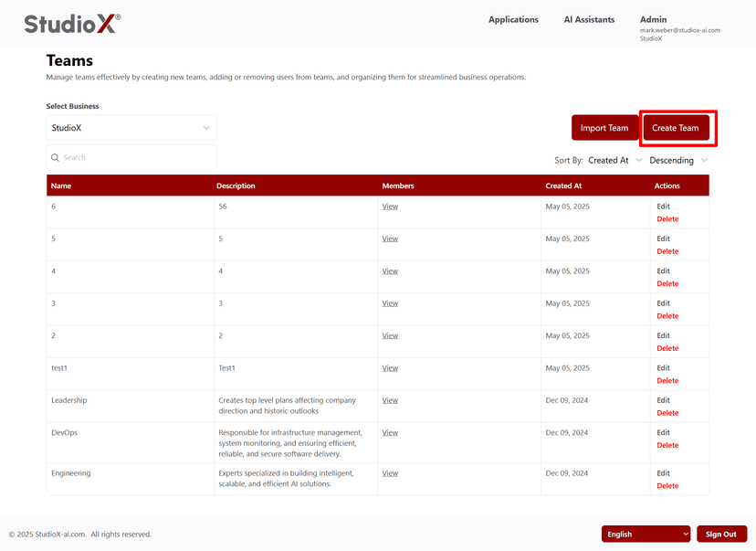Click the Name column header
The width and height of the screenshot is (756, 551).
click(x=61, y=185)
